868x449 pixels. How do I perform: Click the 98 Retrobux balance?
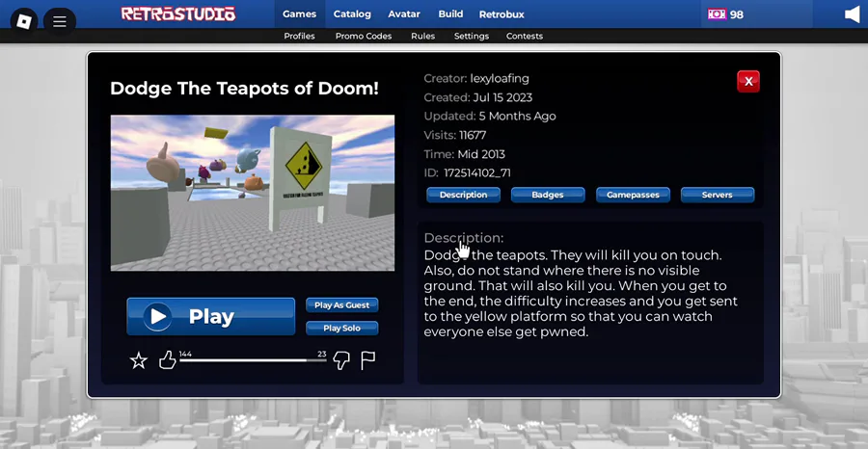coord(736,14)
